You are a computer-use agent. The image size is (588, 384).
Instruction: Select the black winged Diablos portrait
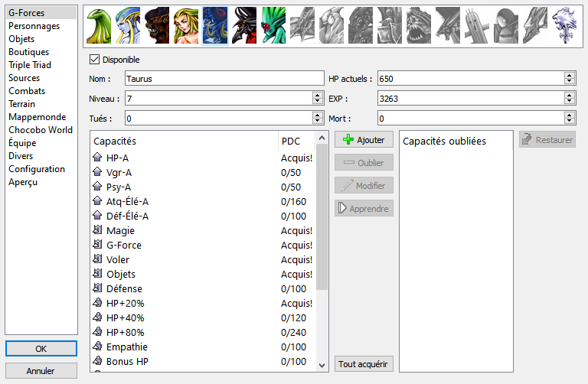pyautogui.click(x=244, y=26)
